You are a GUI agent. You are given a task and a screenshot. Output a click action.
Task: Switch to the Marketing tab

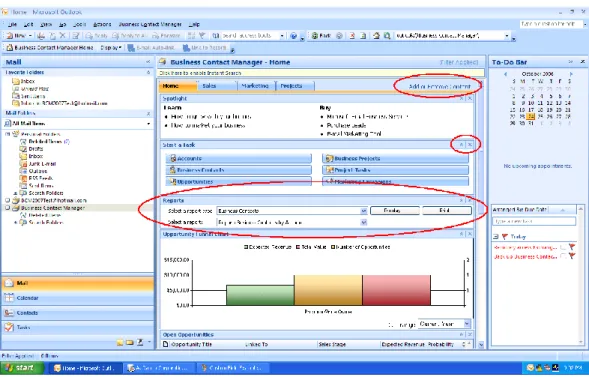256,86
